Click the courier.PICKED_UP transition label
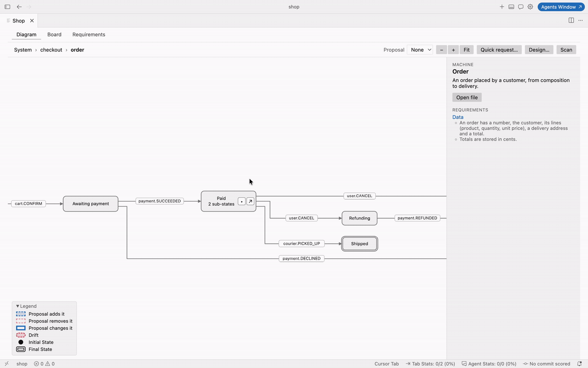The height and width of the screenshot is (368, 588). point(302,244)
